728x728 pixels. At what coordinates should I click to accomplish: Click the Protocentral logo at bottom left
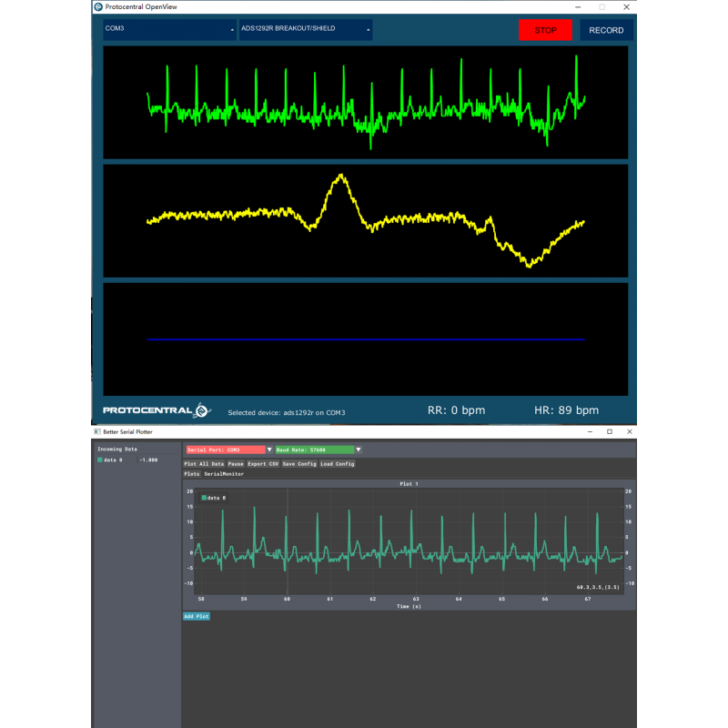tap(157, 410)
